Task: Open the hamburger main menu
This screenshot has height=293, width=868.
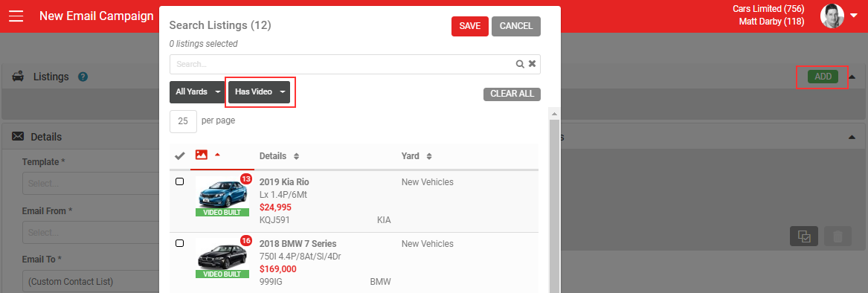Action: [x=16, y=16]
